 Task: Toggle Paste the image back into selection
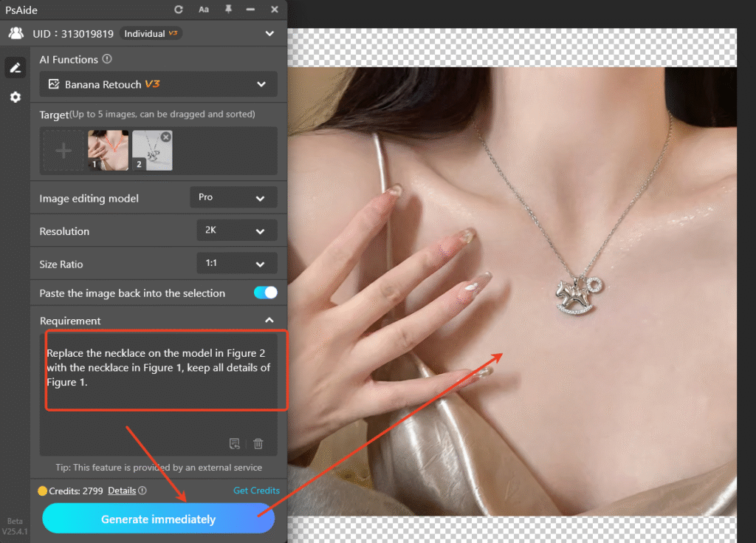point(265,293)
